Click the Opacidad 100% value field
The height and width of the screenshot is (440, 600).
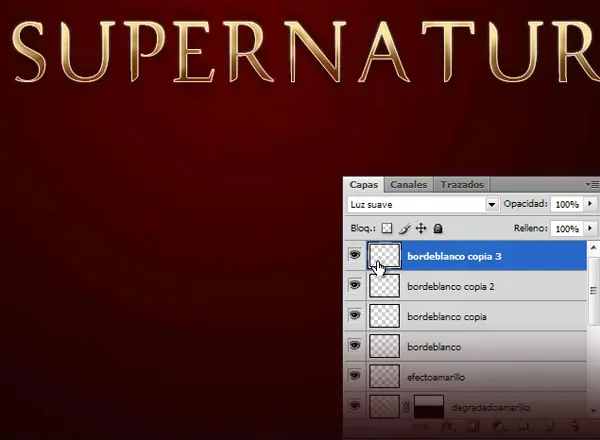tap(567, 204)
